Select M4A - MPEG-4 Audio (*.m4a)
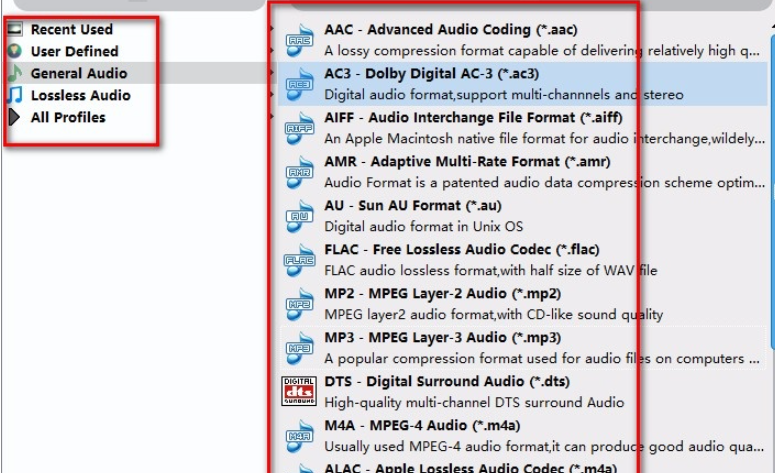 (x=422, y=426)
